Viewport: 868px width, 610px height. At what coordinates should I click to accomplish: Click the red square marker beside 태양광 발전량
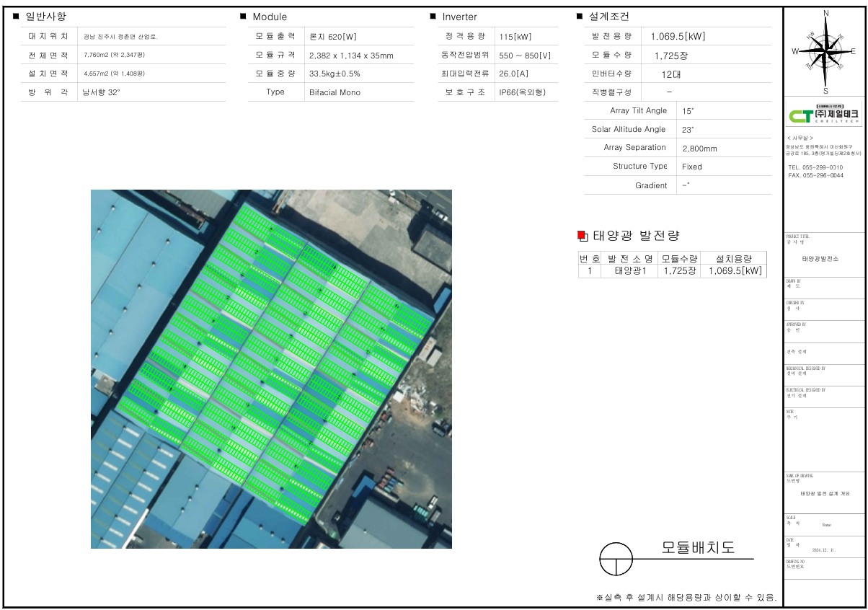click(x=582, y=235)
